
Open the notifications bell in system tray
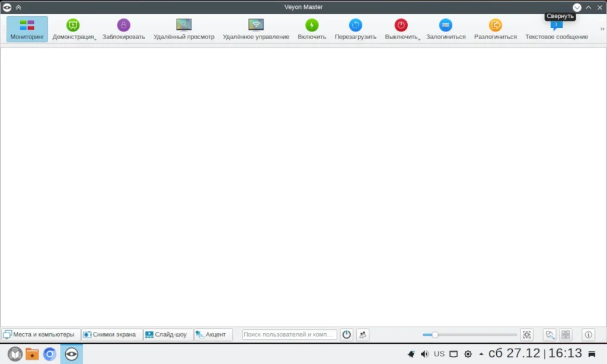[x=411, y=354]
